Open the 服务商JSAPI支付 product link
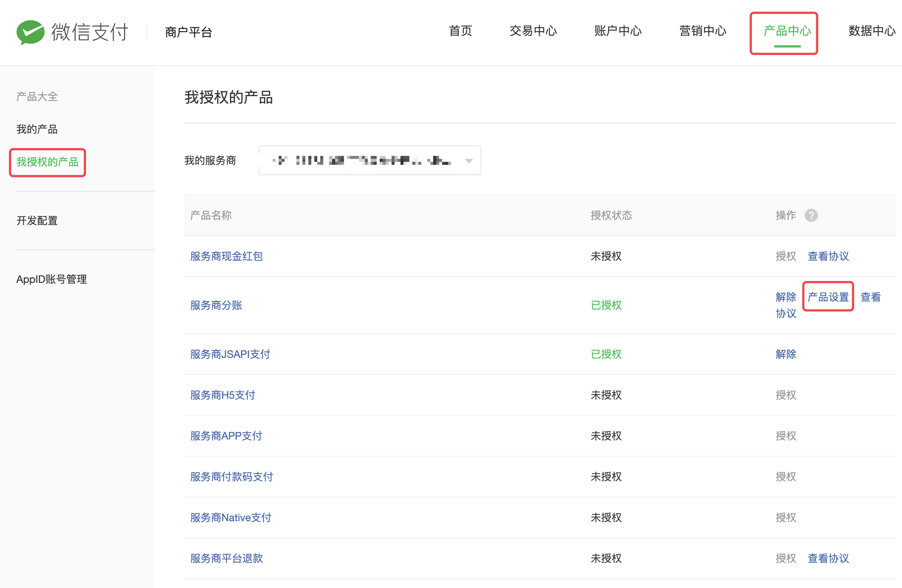Viewport: 902px width, 588px height. tap(230, 355)
